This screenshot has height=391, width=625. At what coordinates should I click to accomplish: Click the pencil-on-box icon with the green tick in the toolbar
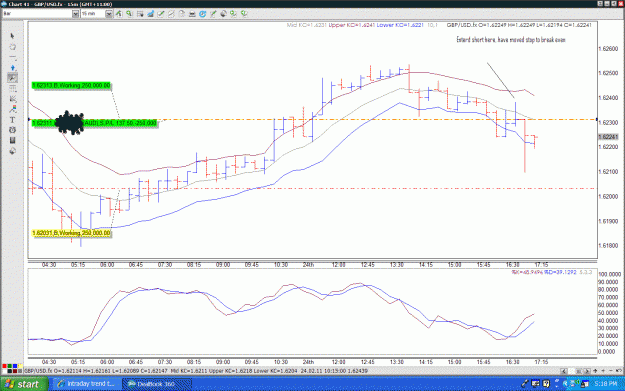coord(161,14)
